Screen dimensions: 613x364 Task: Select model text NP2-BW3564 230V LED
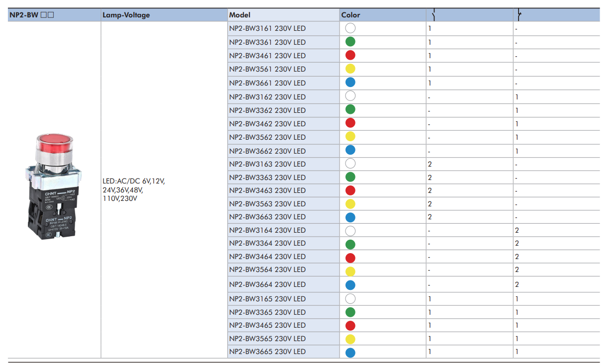tap(267, 270)
